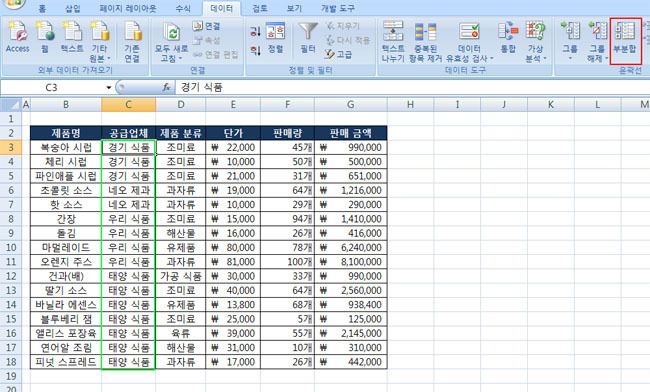Viewport: 650px width, 392px height.
Task: Click Edit Links (연결 편집)
Action: point(216,54)
